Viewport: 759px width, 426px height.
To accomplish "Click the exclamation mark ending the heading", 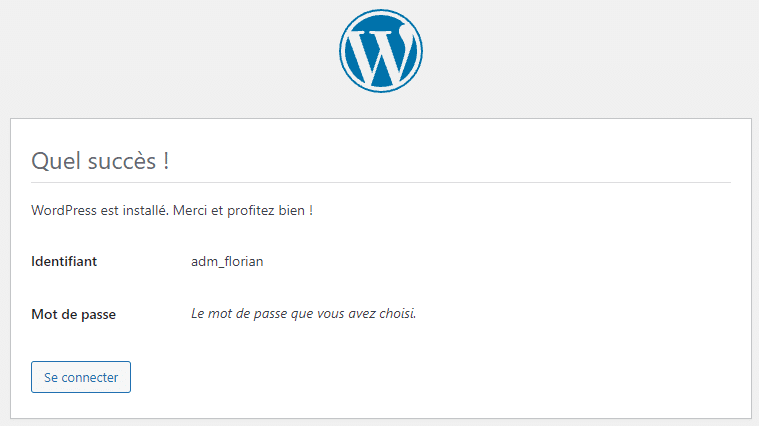I will (x=165, y=161).
